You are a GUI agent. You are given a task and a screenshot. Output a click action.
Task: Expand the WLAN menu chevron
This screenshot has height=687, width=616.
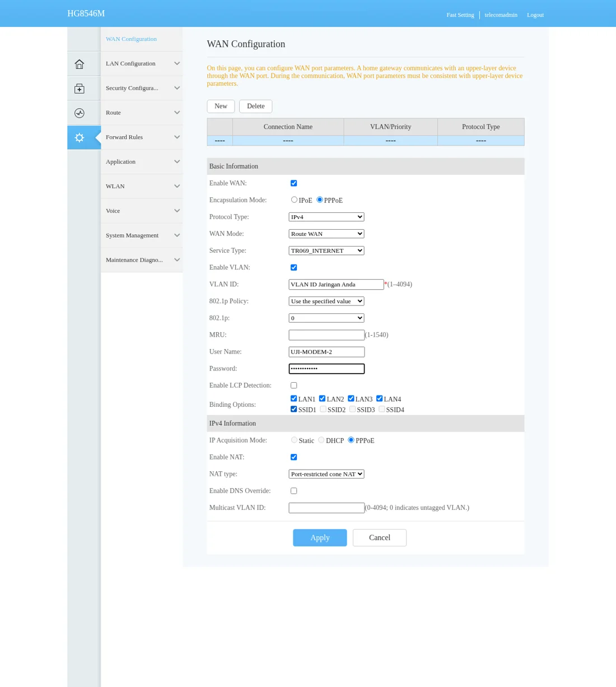pyautogui.click(x=177, y=187)
